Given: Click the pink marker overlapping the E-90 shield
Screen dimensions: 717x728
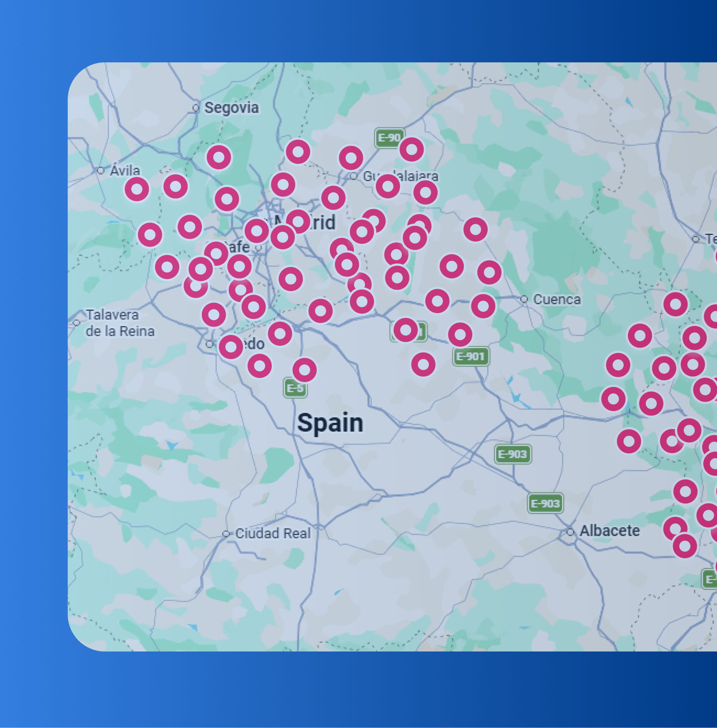Looking at the screenshot, I should 412,149.
